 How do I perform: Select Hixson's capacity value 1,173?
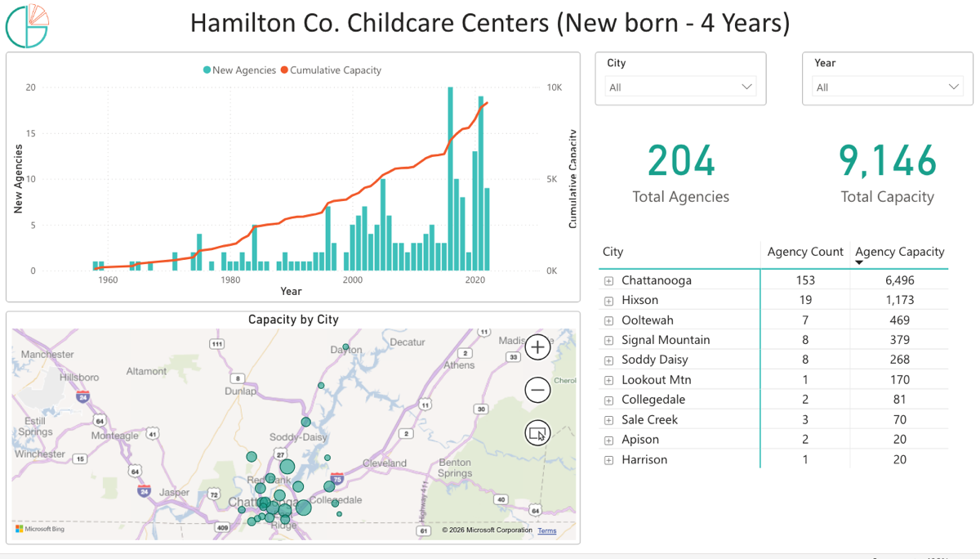pyautogui.click(x=899, y=300)
